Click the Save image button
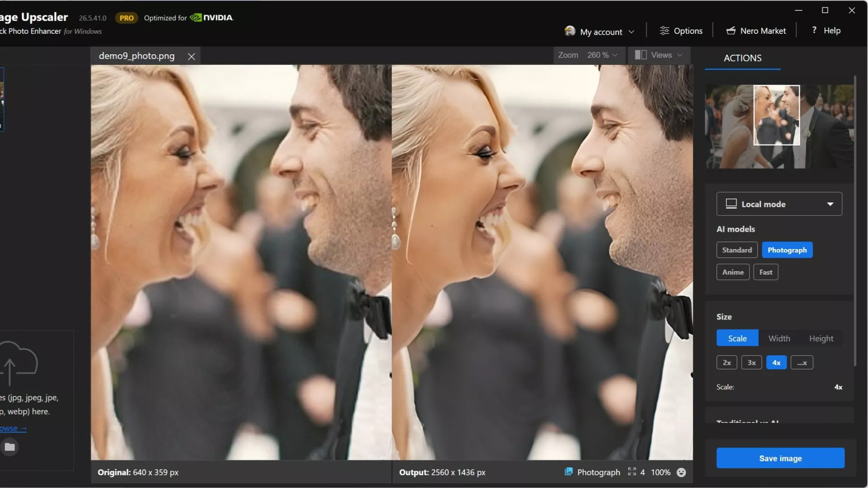 pyautogui.click(x=780, y=458)
